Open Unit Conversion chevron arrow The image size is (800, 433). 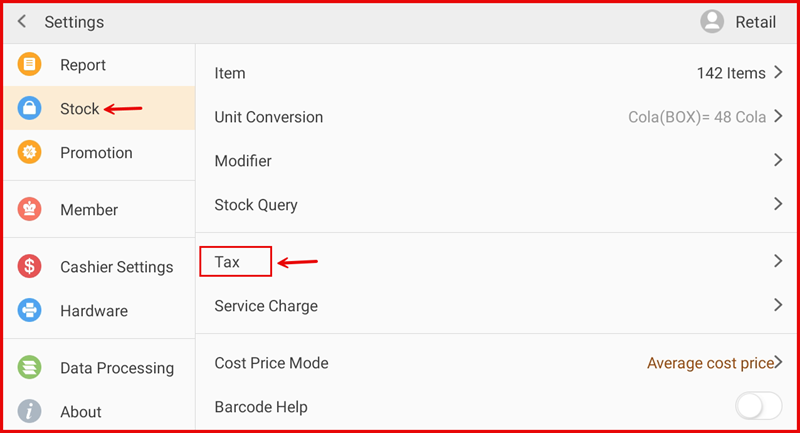point(776,117)
